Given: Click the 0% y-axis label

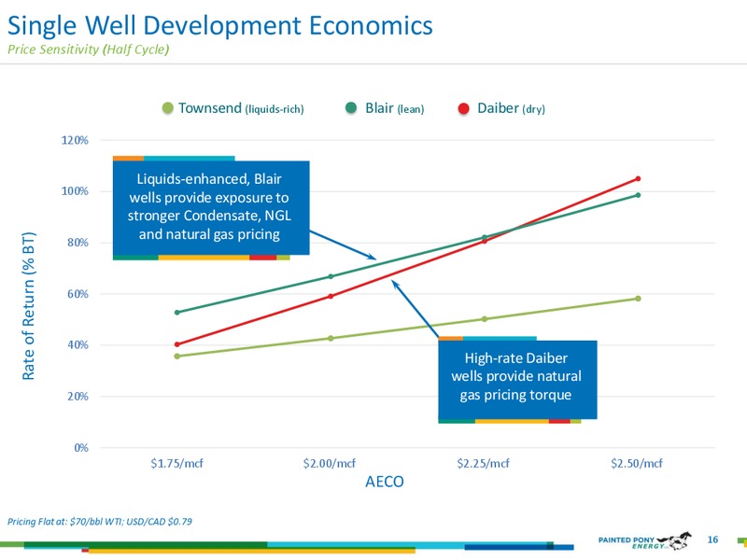Looking at the screenshot, I should pyautogui.click(x=81, y=448).
